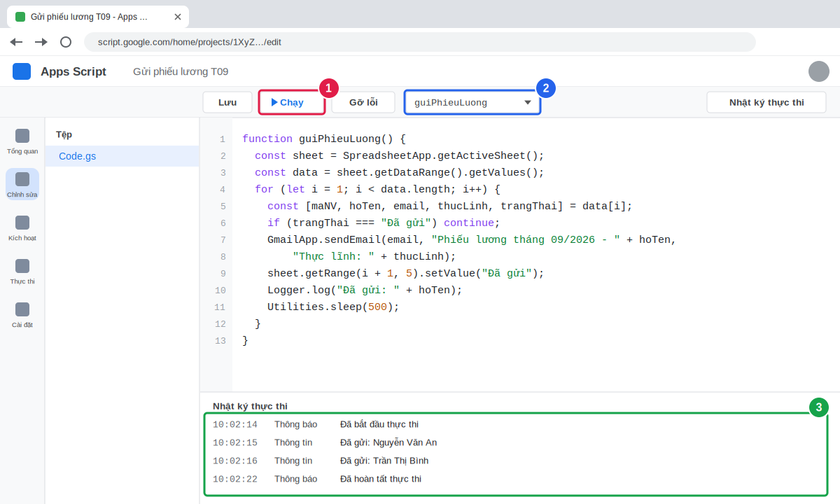Click the if trangThai continue line
Screen dimensions: 840x504
(384, 223)
